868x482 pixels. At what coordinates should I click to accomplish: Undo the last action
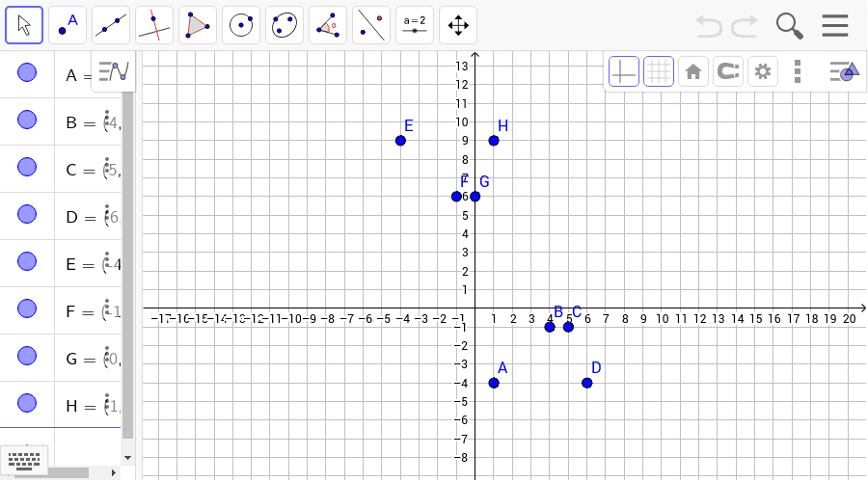[x=709, y=25]
